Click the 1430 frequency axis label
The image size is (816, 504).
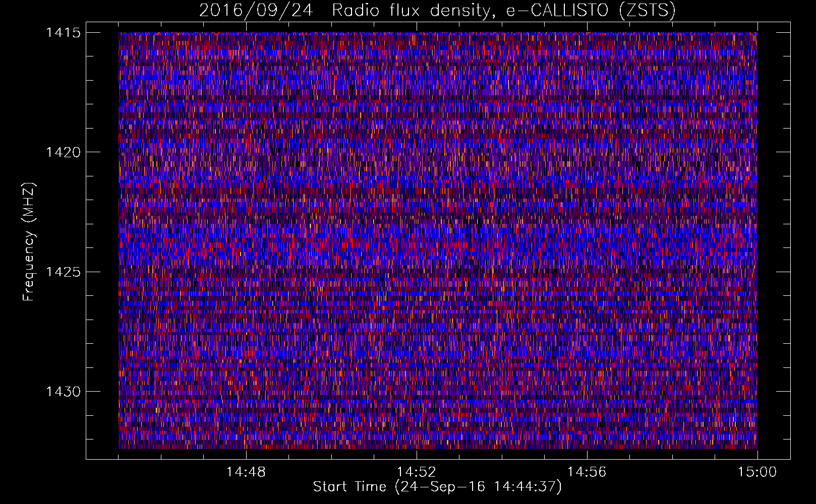[x=63, y=392]
